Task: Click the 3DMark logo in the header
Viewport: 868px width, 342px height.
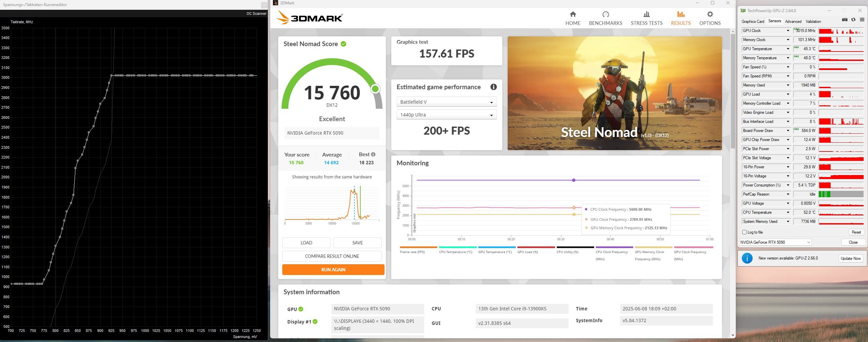Action: pos(309,17)
